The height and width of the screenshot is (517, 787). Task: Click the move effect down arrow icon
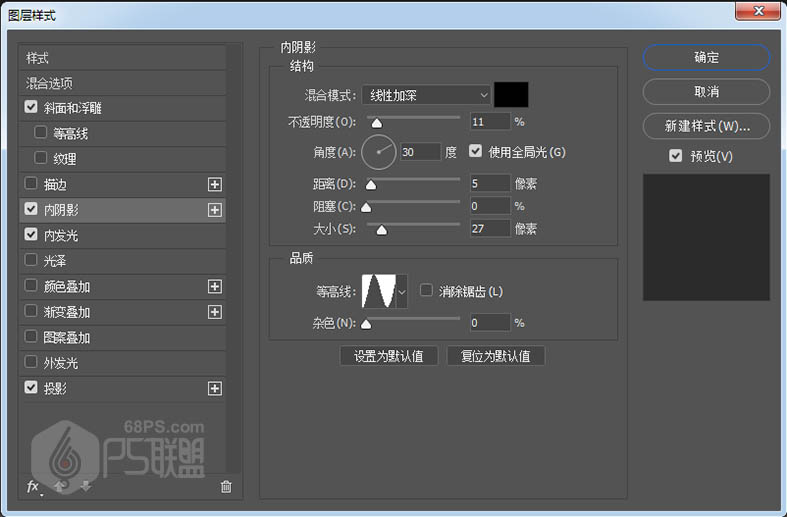click(86, 486)
